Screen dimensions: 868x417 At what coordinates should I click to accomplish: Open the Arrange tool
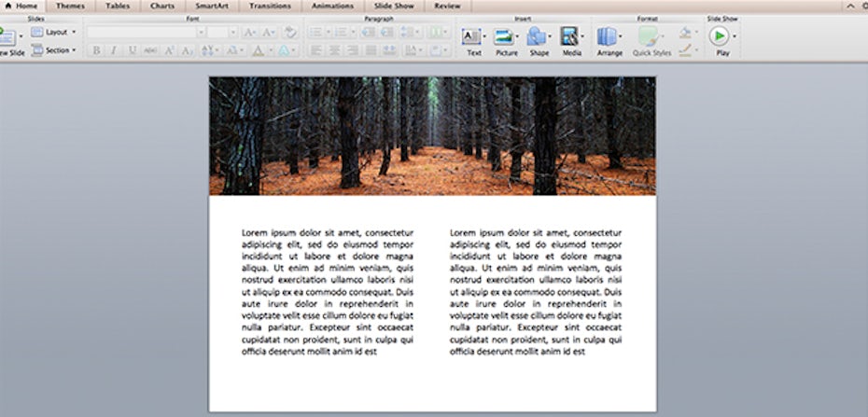pos(609,37)
